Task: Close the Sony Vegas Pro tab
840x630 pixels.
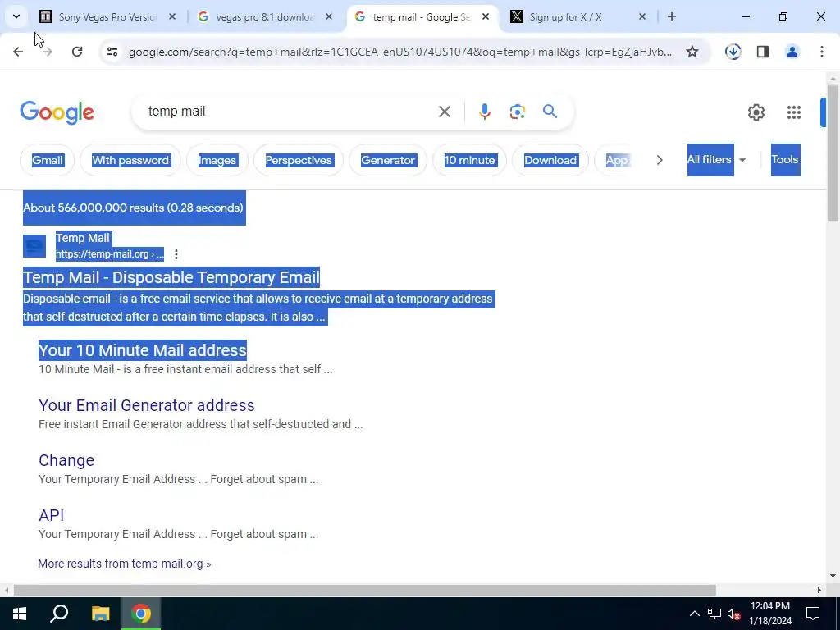Action: point(172,16)
